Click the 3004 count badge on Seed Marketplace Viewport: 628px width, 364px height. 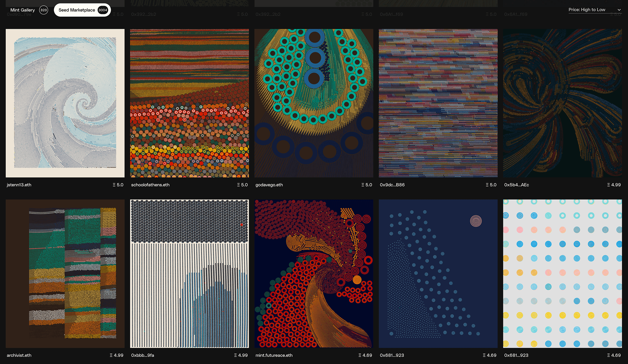pyautogui.click(x=103, y=10)
